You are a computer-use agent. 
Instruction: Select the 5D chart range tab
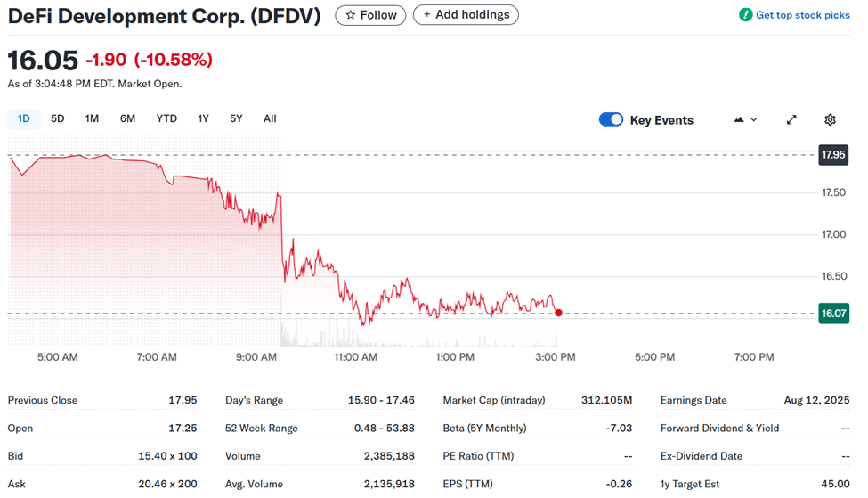pyautogui.click(x=58, y=118)
